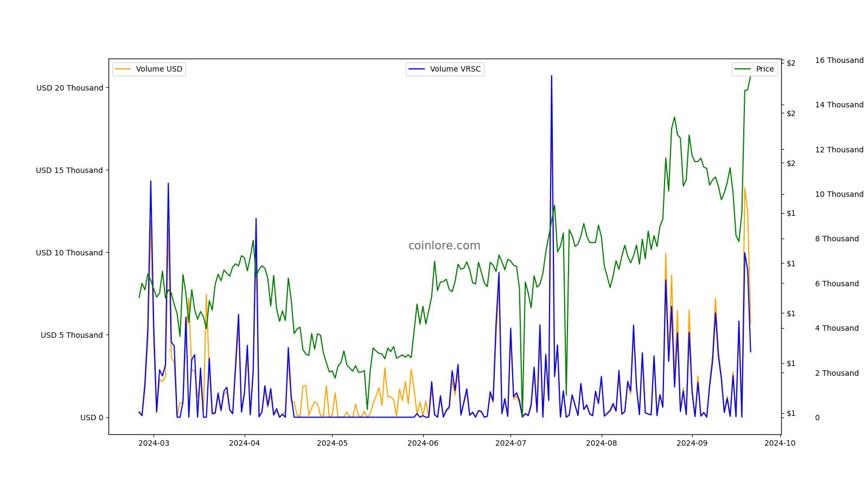
Task: Click the 2024-04 date tick label
Action: 245,443
